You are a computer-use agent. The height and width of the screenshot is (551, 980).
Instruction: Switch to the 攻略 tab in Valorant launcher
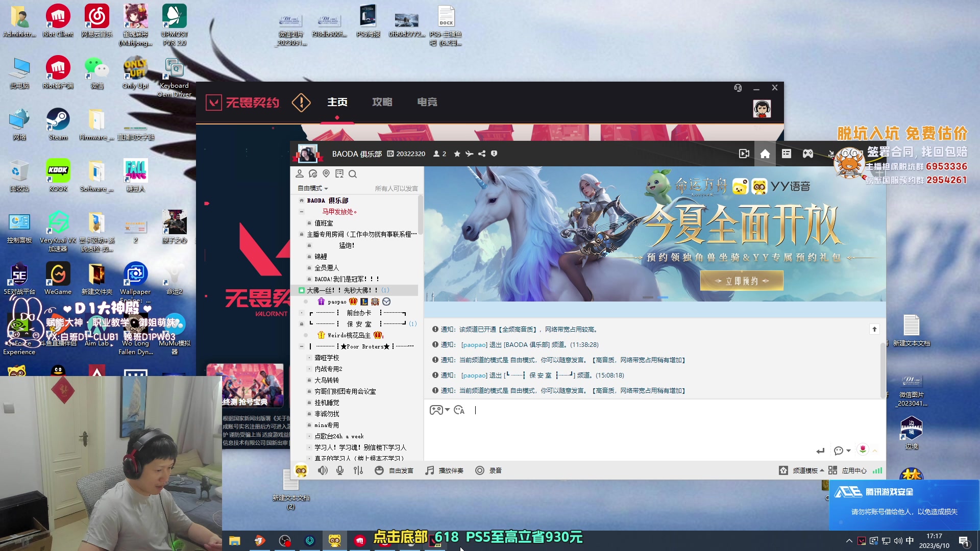click(382, 102)
